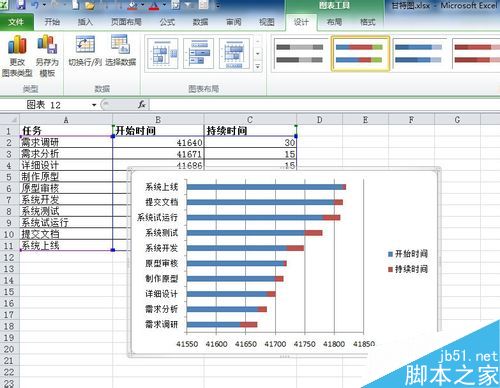The height and width of the screenshot is (388, 500).
Task: Select row 20 header
Action: [x=9, y=349]
